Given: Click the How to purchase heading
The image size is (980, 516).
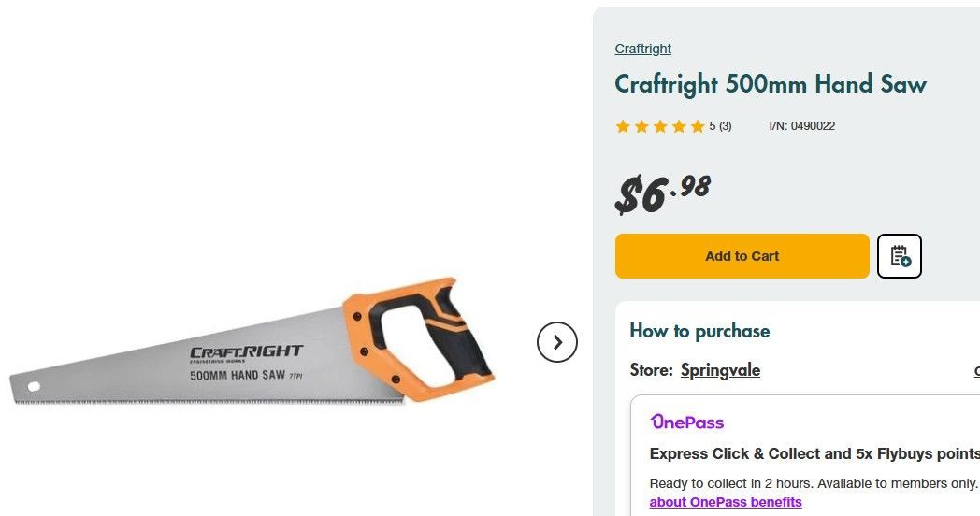Looking at the screenshot, I should click(699, 331).
